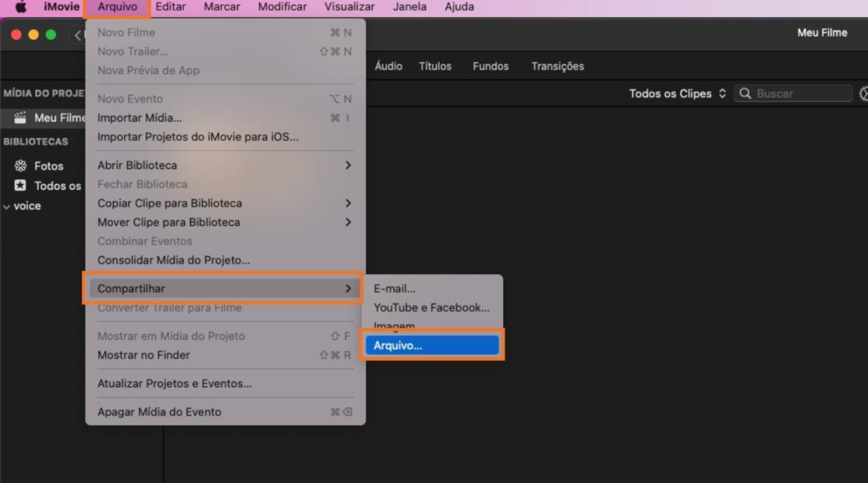868x483 pixels.
Task: Click the search magnifier icon
Action: [745, 94]
